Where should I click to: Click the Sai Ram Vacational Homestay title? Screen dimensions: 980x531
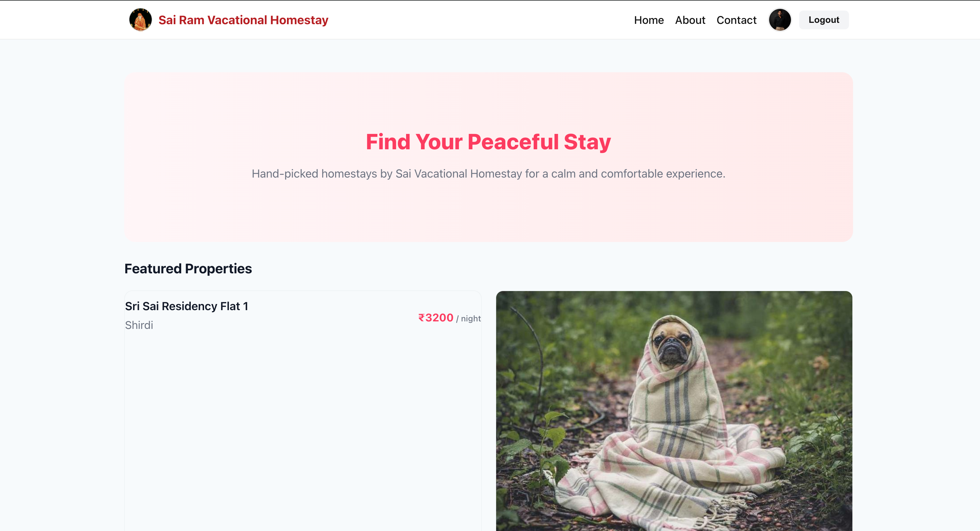(x=243, y=20)
